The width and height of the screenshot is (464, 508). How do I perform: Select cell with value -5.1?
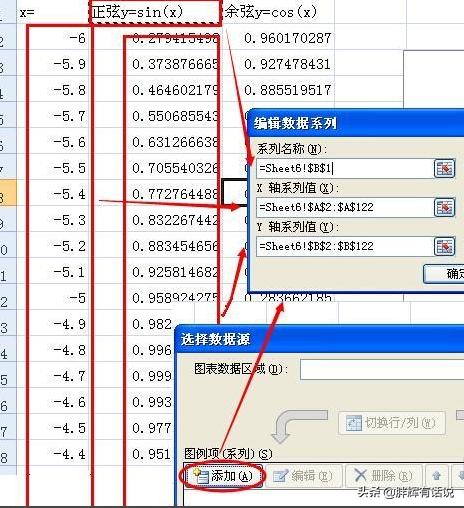click(53, 272)
